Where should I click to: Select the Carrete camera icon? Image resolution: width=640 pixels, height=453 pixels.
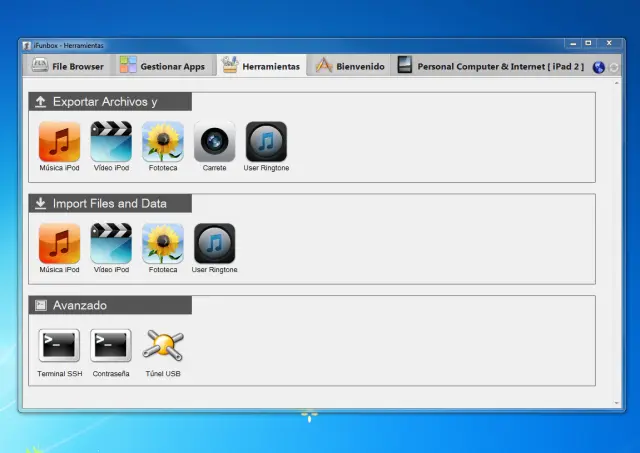pos(214,142)
